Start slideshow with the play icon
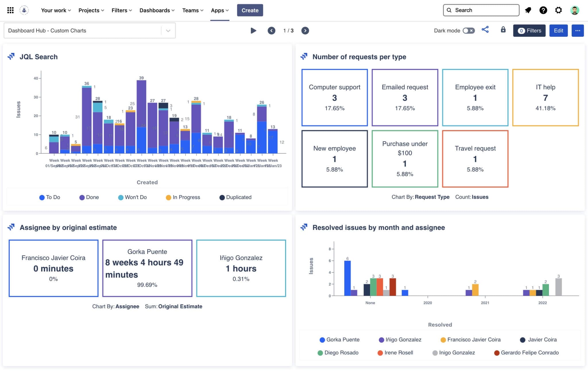Screen dimensions: 588x371 pyautogui.click(x=253, y=30)
